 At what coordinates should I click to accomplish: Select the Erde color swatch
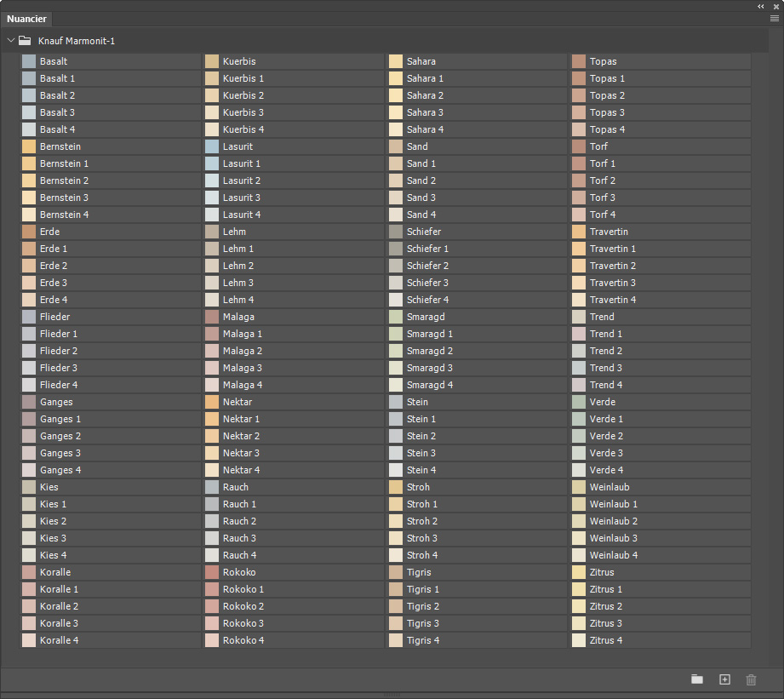[x=29, y=232]
